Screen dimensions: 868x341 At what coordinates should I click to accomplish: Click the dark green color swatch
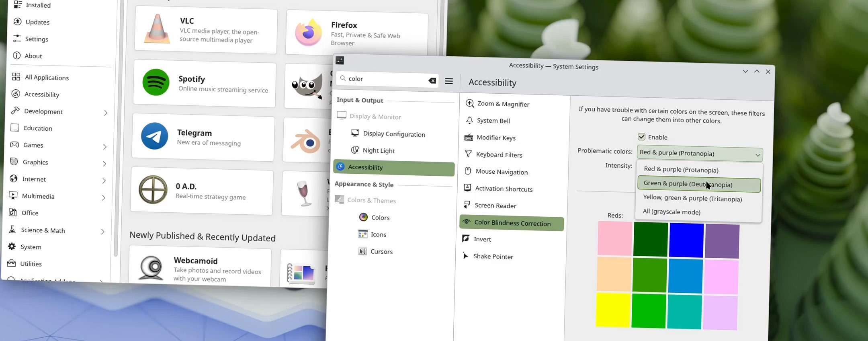point(651,239)
